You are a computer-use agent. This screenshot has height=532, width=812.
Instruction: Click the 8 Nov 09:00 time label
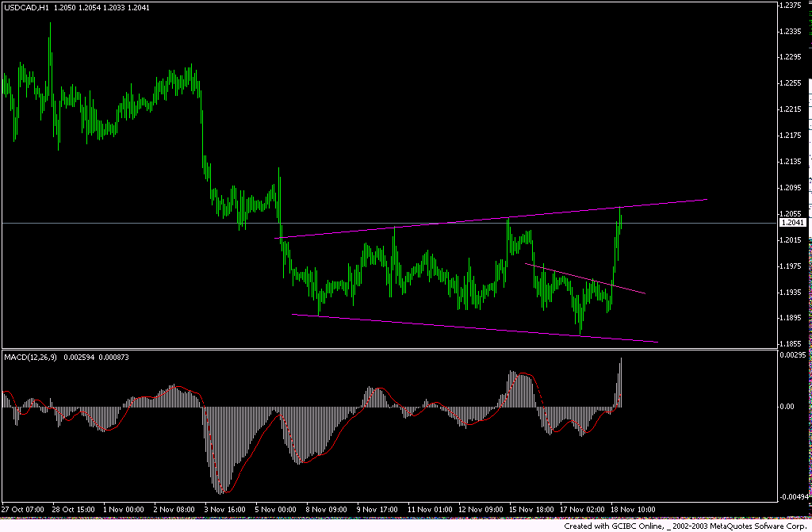click(x=326, y=510)
